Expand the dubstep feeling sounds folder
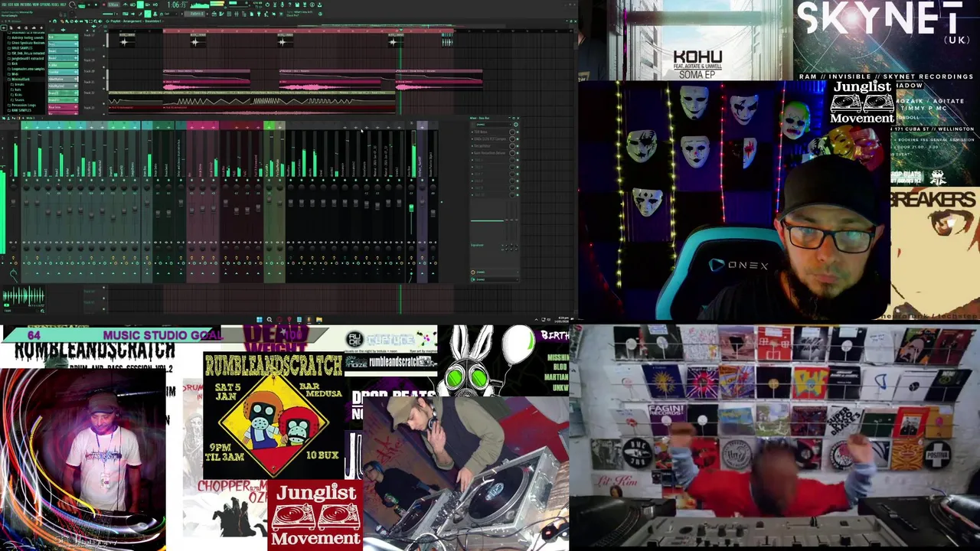Screen dimensions: 980x551 coord(25,37)
